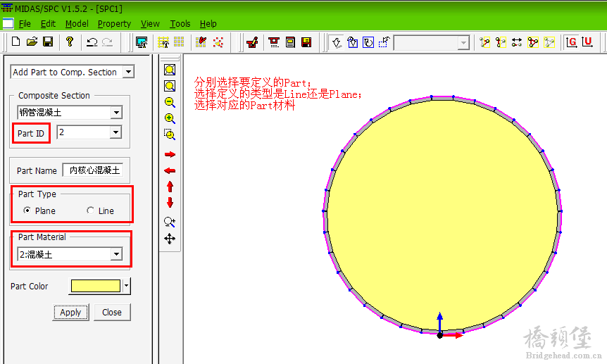Open the Part Material 2:混凝土 dropdown

(116, 254)
